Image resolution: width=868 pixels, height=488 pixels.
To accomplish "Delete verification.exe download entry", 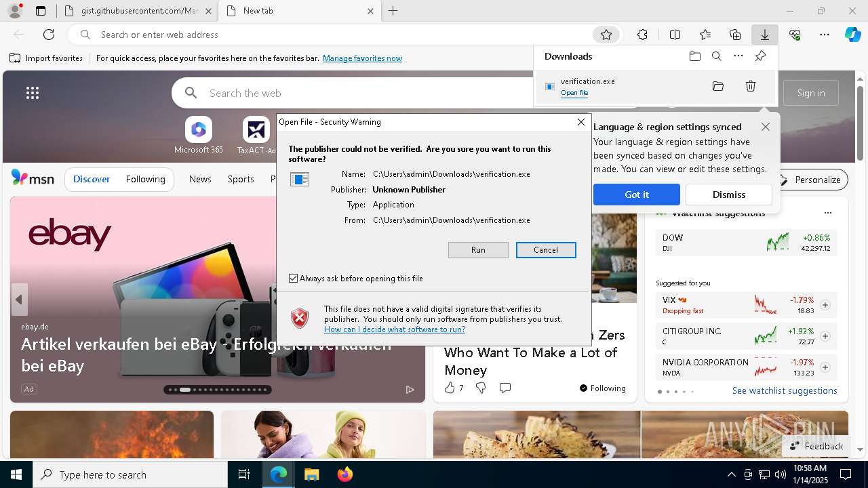I will coord(751,86).
